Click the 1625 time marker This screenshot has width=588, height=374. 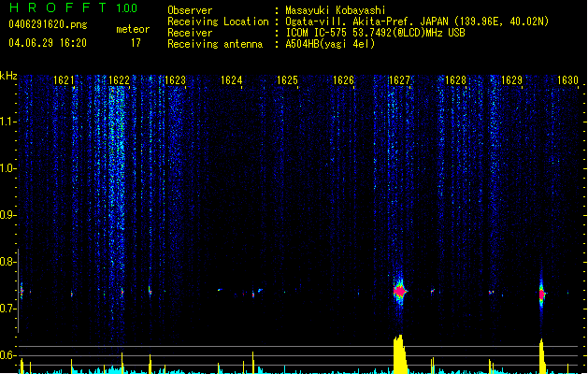pos(287,80)
